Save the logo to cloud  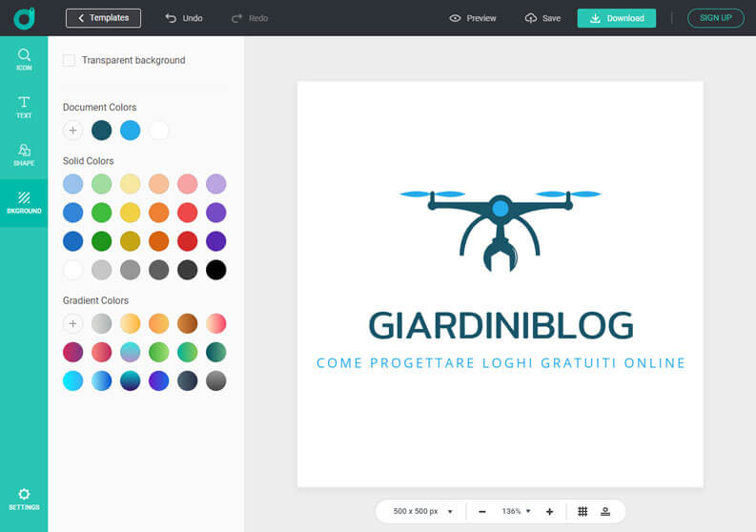542,18
